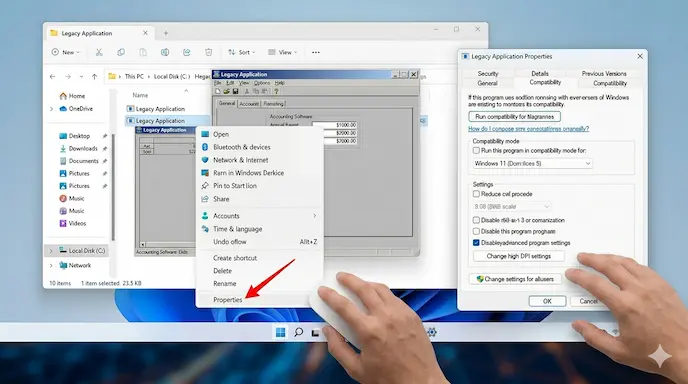Open the Sort dropdown in Explorer toolbar

click(241, 52)
